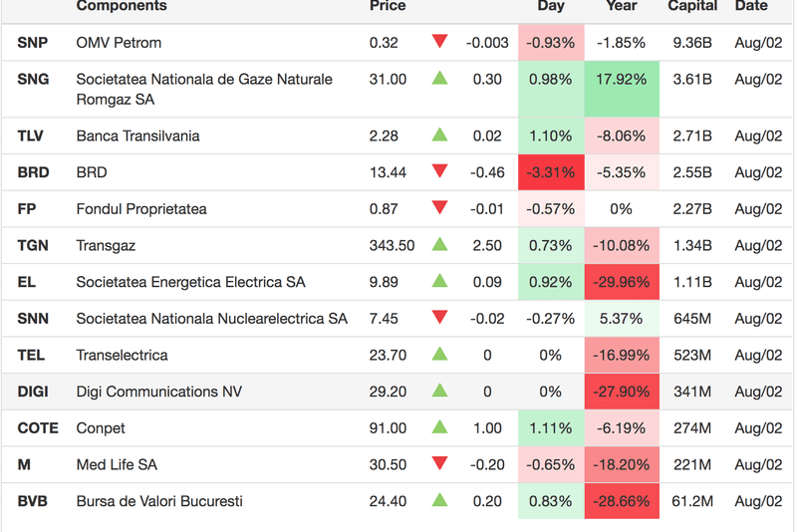Open the Societatea Energetica Electrica SA link

click(x=190, y=282)
